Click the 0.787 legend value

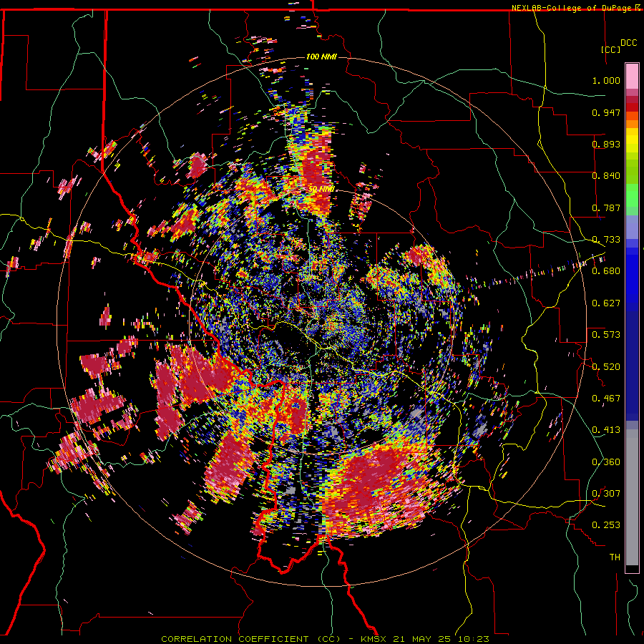click(x=606, y=208)
